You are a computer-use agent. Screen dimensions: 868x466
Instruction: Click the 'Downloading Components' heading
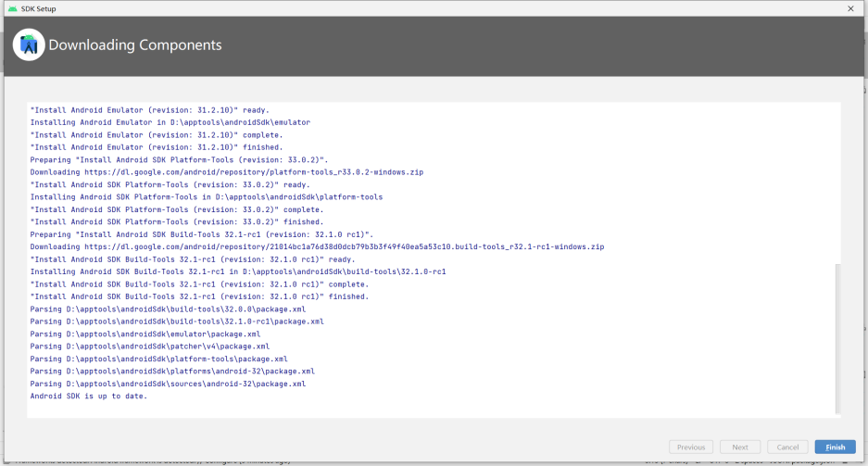135,44
